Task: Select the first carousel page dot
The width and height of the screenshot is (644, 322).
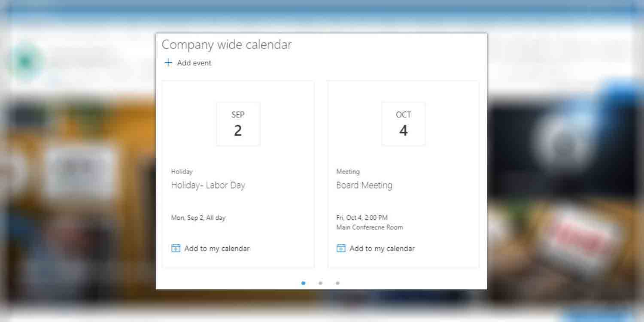Action: [304, 283]
